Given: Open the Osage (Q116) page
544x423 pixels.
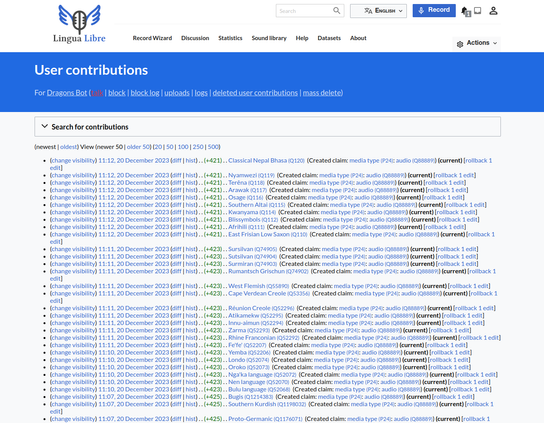Looking at the screenshot, I should pos(246,197).
